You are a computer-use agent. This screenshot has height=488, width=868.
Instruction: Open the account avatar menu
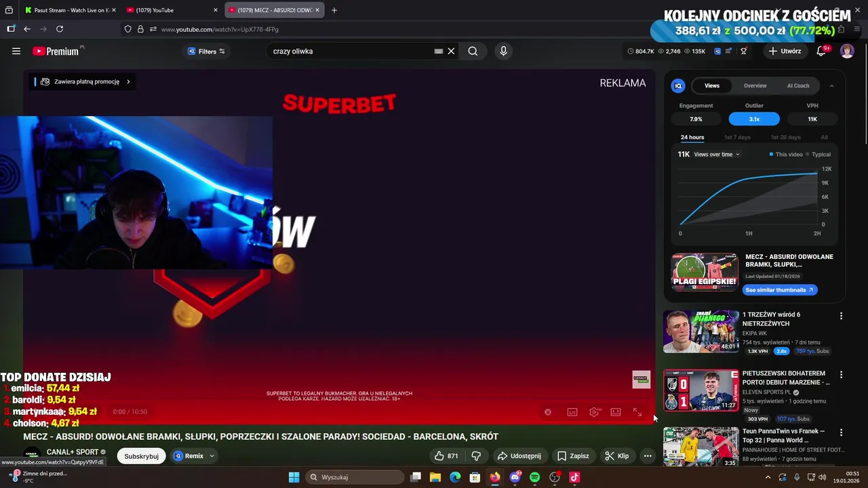pyautogui.click(x=847, y=51)
